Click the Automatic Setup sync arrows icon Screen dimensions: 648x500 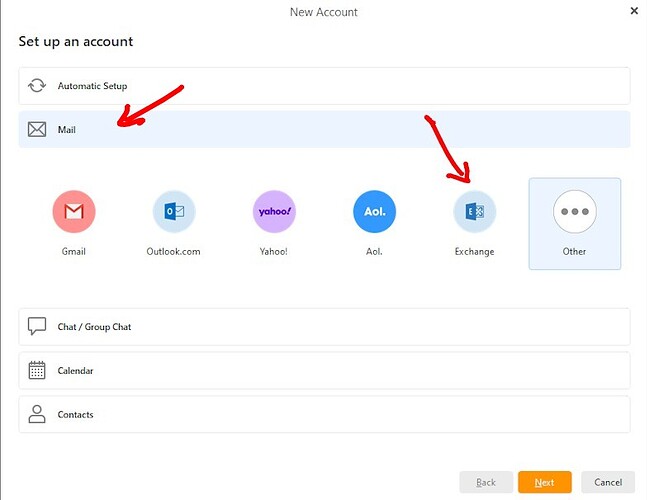coord(37,86)
